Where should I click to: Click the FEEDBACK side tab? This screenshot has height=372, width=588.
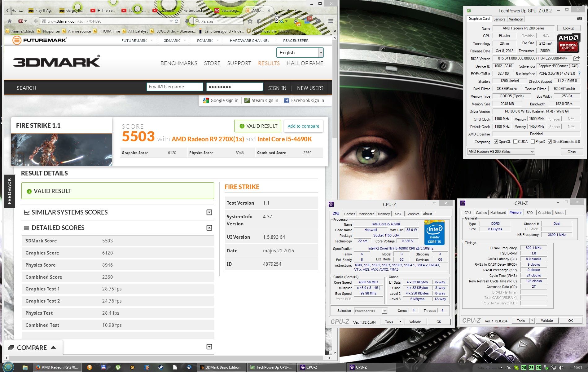[x=9, y=191]
